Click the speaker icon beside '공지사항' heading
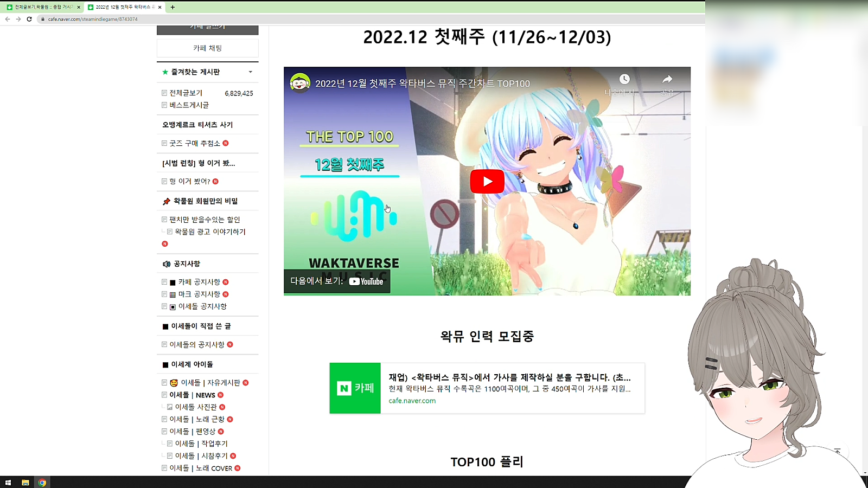The height and width of the screenshot is (488, 868). coord(167,264)
